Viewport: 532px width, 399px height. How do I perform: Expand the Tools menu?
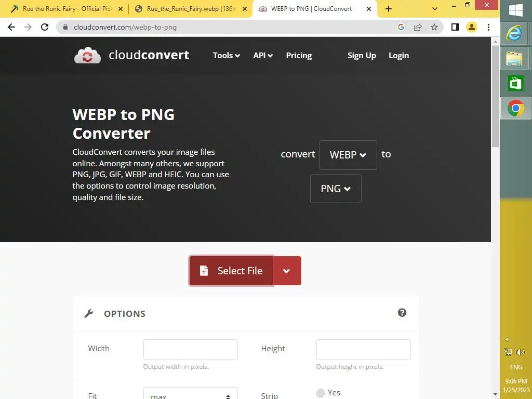[227, 55]
